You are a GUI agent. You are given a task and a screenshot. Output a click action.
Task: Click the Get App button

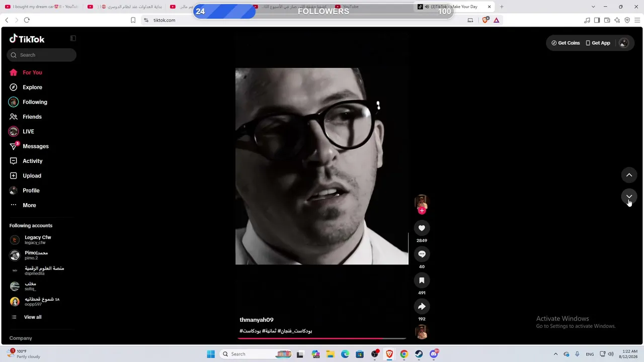click(x=598, y=43)
